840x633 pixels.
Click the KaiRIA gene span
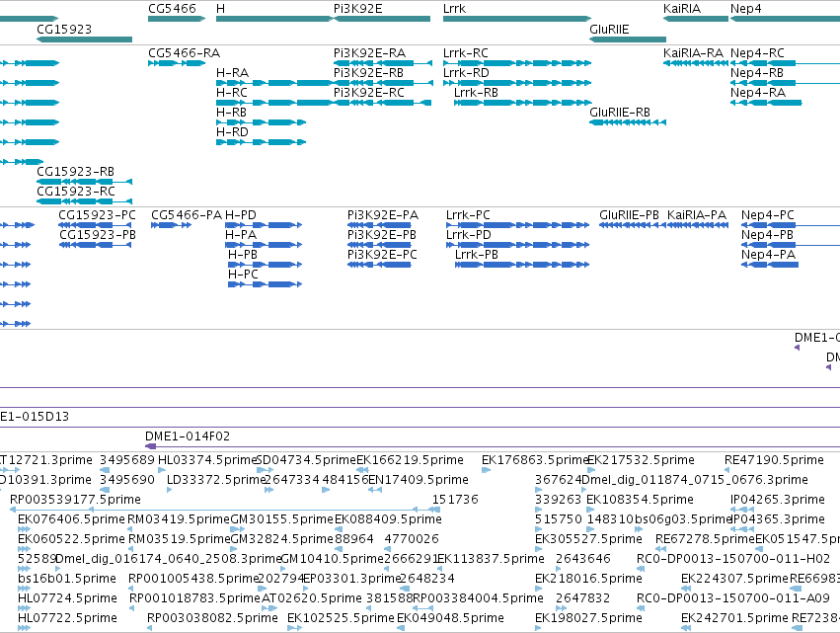pyautogui.click(x=696, y=19)
